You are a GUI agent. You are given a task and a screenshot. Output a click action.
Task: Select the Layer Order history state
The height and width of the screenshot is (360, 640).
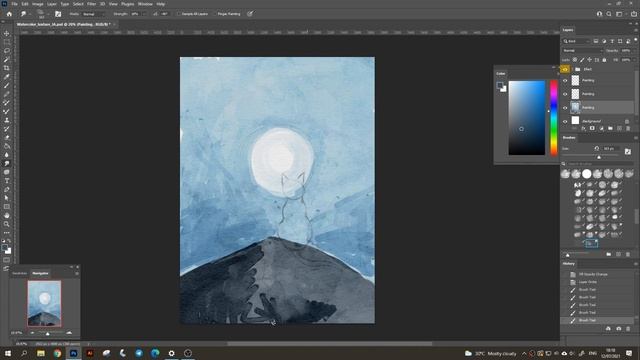pos(588,282)
